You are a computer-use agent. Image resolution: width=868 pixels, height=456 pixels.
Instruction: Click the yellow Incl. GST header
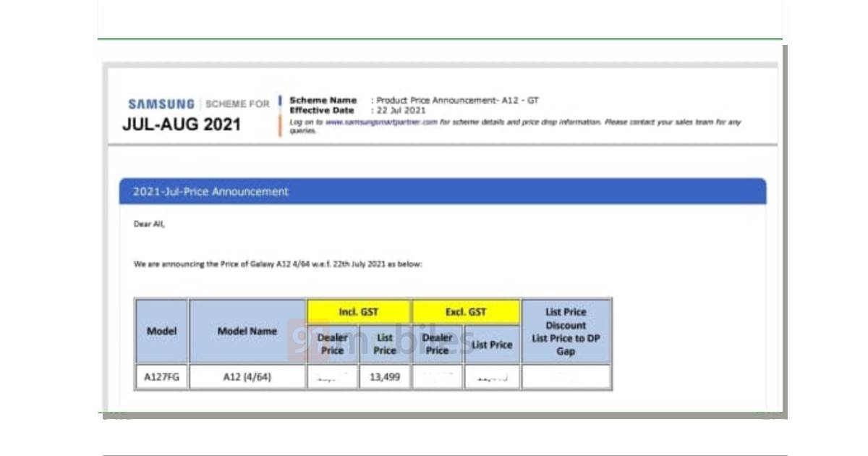tap(359, 312)
